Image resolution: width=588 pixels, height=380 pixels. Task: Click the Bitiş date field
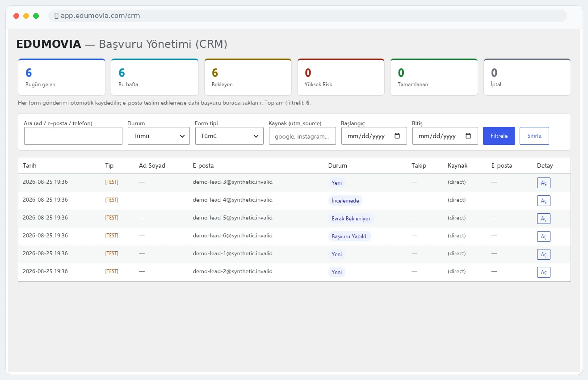coord(445,136)
